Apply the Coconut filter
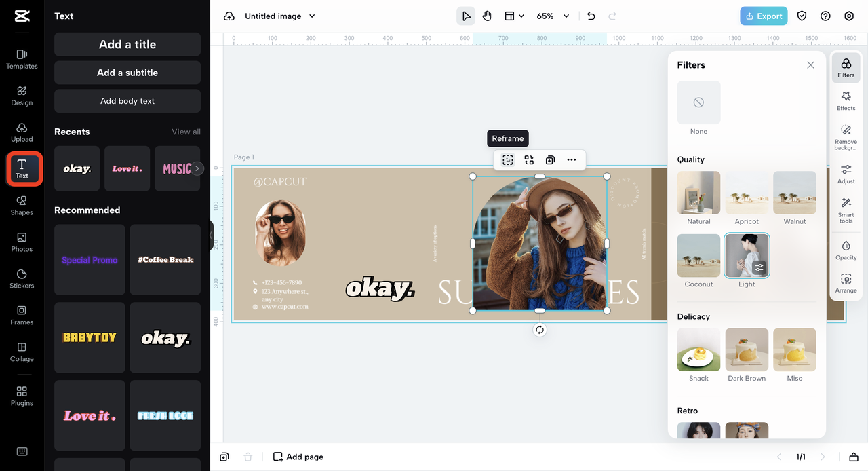868x471 pixels. (x=698, y=255)
